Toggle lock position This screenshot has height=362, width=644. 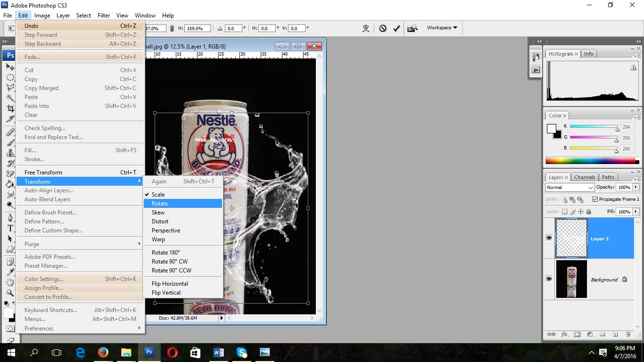(581, 212)
